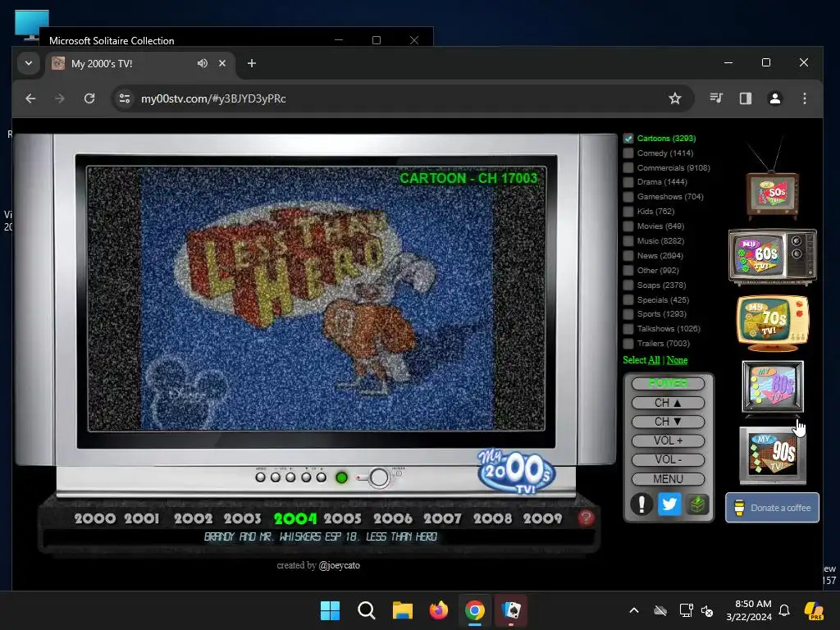
Task: Click the Donate a coffee button
Action: pos(772,507)
